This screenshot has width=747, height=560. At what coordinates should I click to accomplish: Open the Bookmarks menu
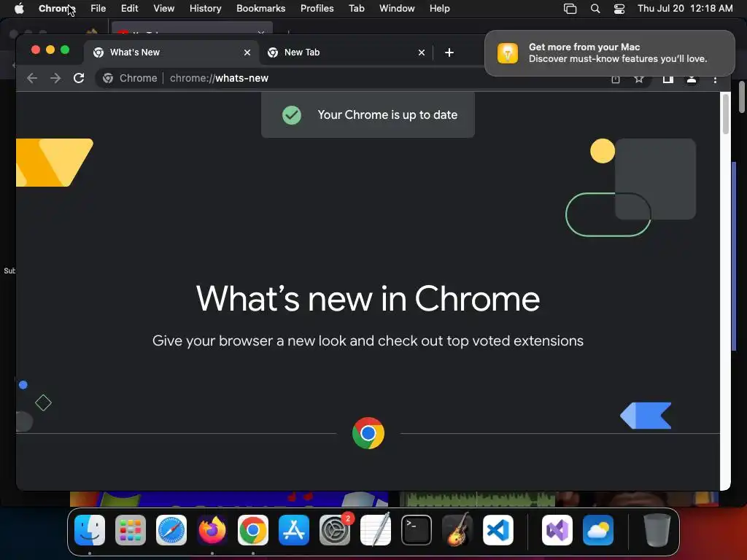click(260, 9)
